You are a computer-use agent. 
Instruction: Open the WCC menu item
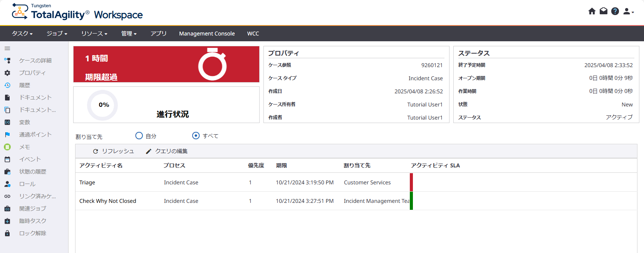tap(253, 34)
